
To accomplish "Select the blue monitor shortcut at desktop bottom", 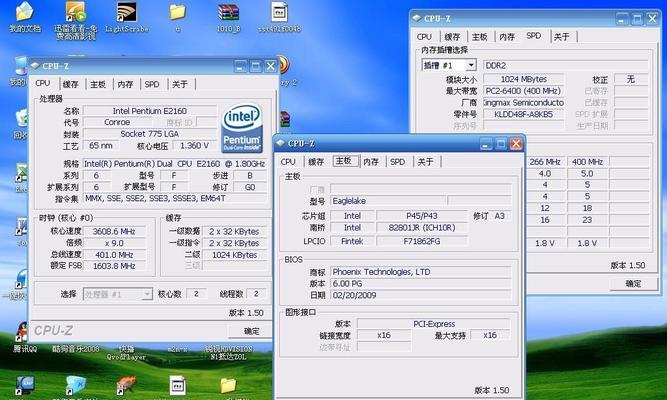I will [x=24, y=385].
